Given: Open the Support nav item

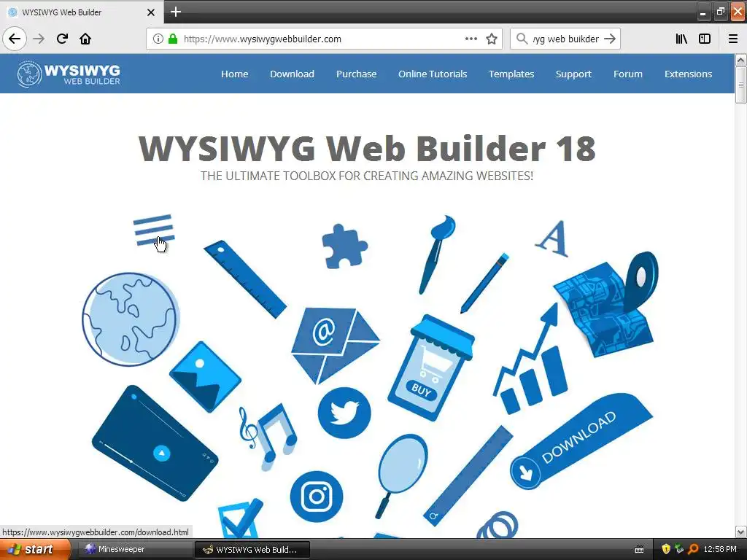Looking at the screenshot, I should click(573, 74).
